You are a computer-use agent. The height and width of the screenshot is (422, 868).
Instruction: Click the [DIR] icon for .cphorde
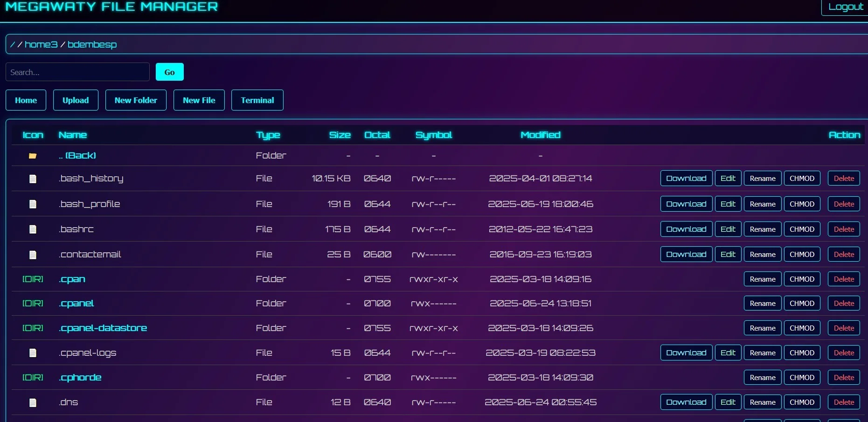point(33,377)
